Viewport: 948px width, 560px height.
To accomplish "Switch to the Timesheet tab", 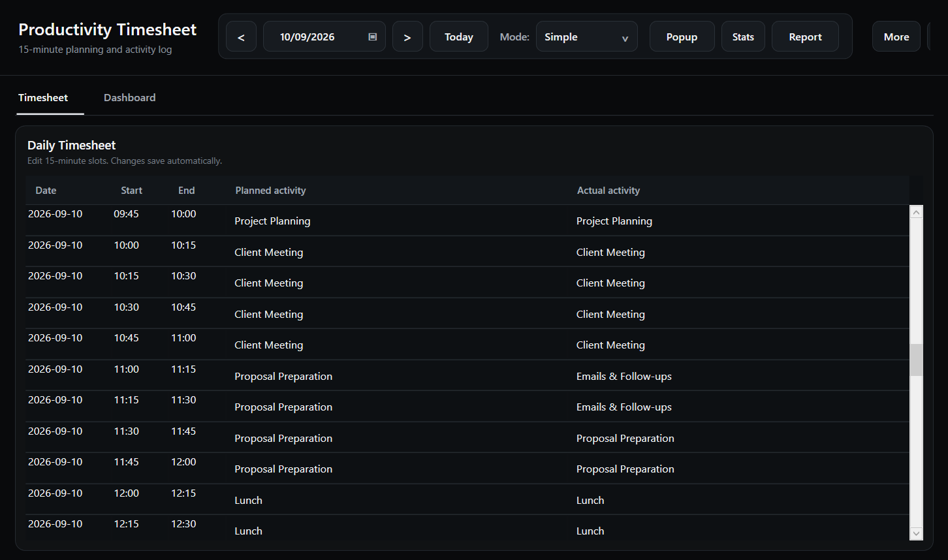I will [43, 98].
